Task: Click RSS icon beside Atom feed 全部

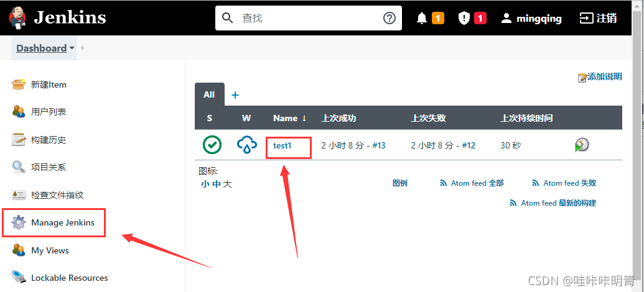Action: [x=443, y=183]
